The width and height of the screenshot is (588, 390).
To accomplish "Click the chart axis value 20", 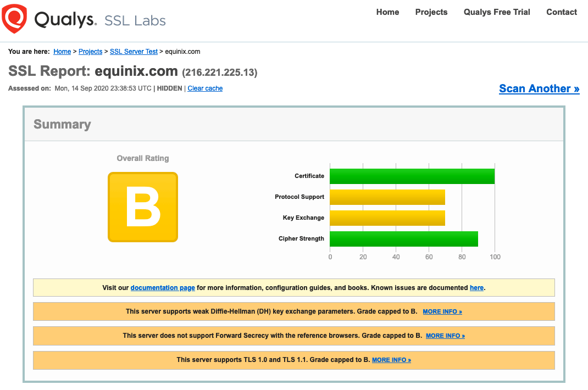I will click(363, 257).
